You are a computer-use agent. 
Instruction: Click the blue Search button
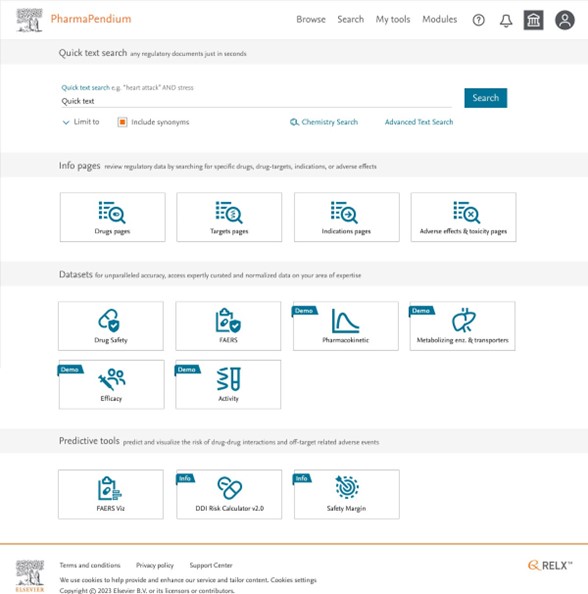tap(485, 98)
